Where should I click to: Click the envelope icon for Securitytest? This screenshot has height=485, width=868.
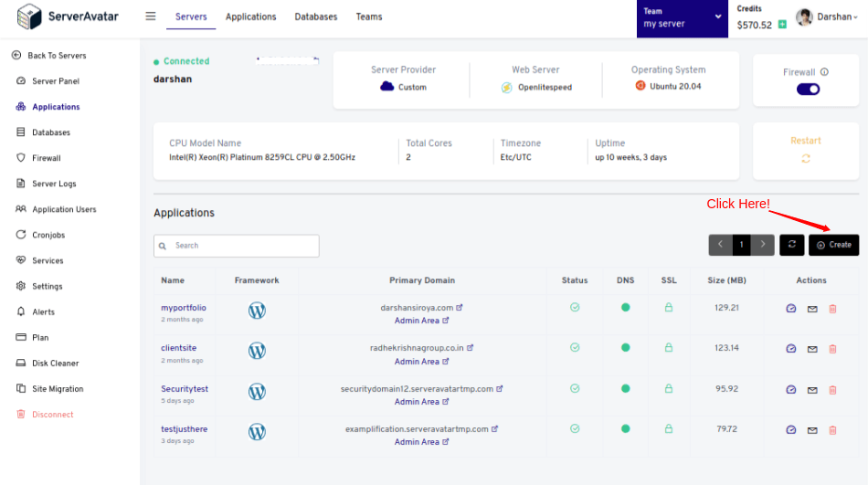coord(812,390)
